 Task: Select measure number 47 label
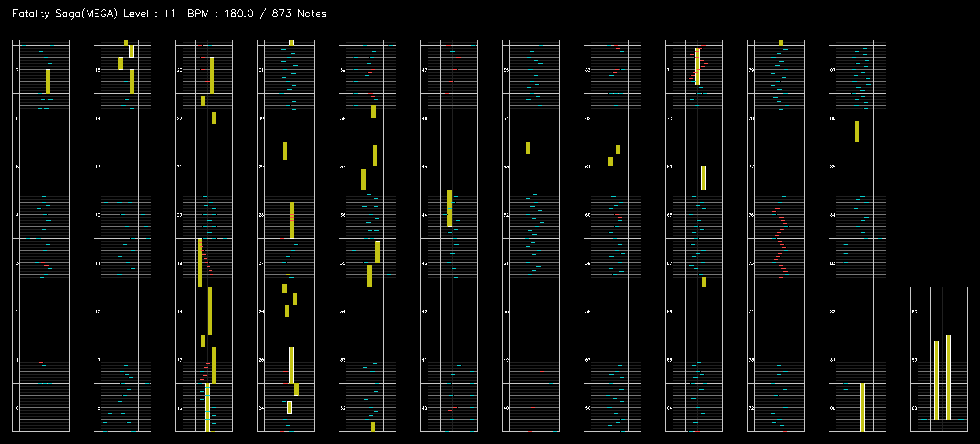425,70
